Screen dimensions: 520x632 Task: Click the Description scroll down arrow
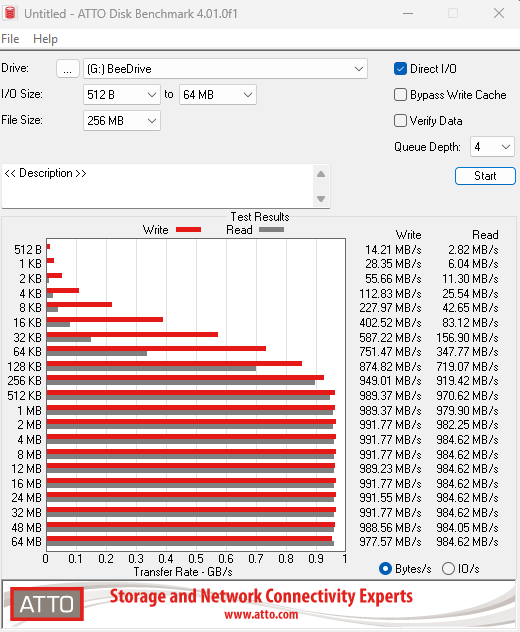pos(321,198)
